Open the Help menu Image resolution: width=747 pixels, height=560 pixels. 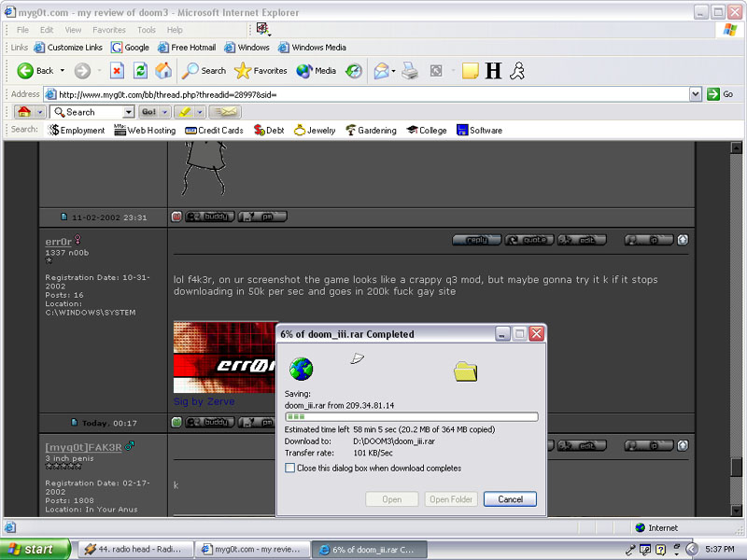[175, 30]
